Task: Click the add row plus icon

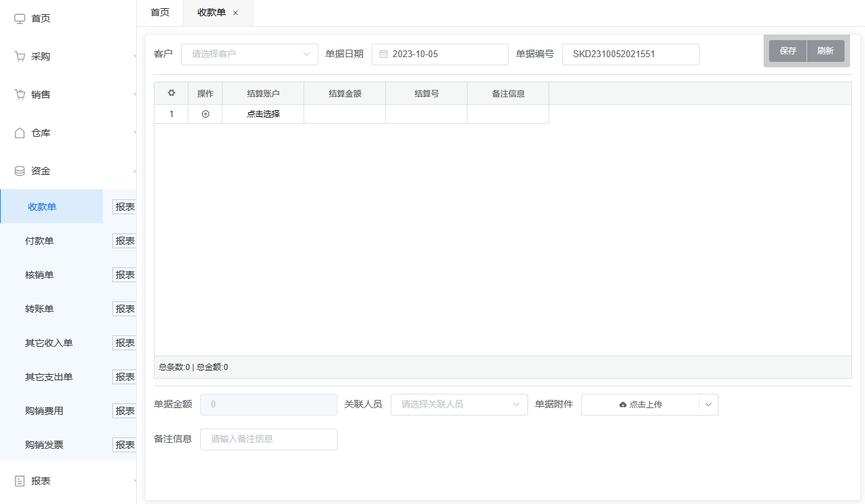Action: (206, 114)
